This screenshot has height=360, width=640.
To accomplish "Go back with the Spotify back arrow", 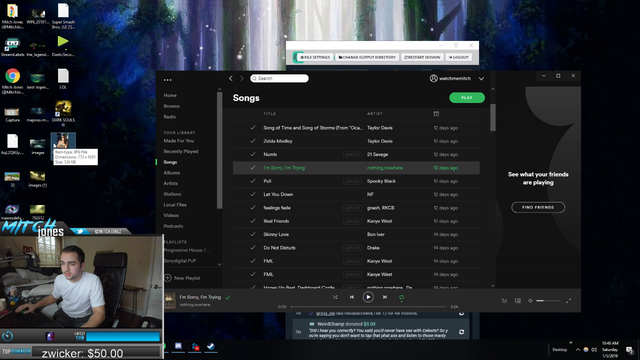I will [231, 78].
